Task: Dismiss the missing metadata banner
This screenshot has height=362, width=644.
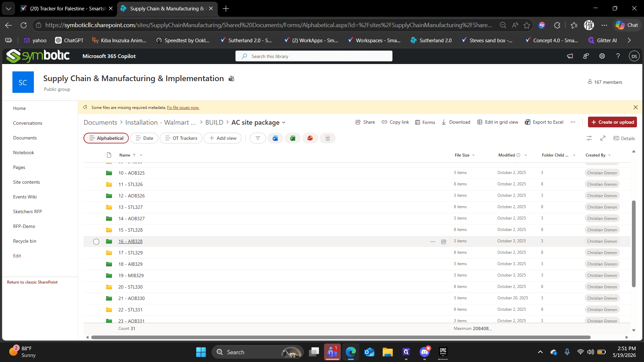Action: pyautogui.click(x=636, y=107)
